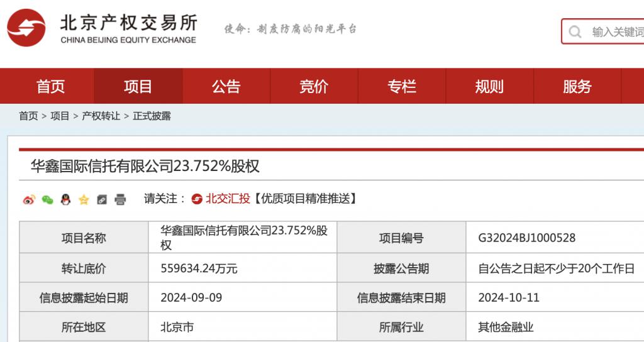
Task: Share via the WeChat icon
Action: point(47,199)
